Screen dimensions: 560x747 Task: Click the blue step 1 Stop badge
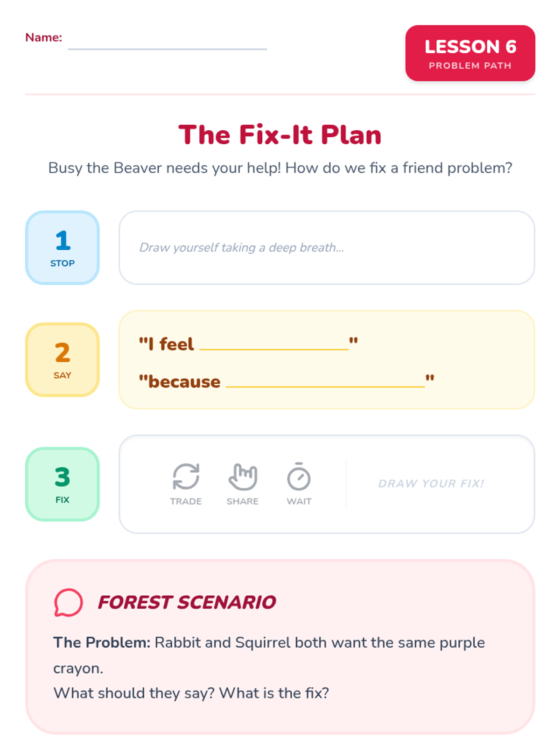click(x=63, y=247)
